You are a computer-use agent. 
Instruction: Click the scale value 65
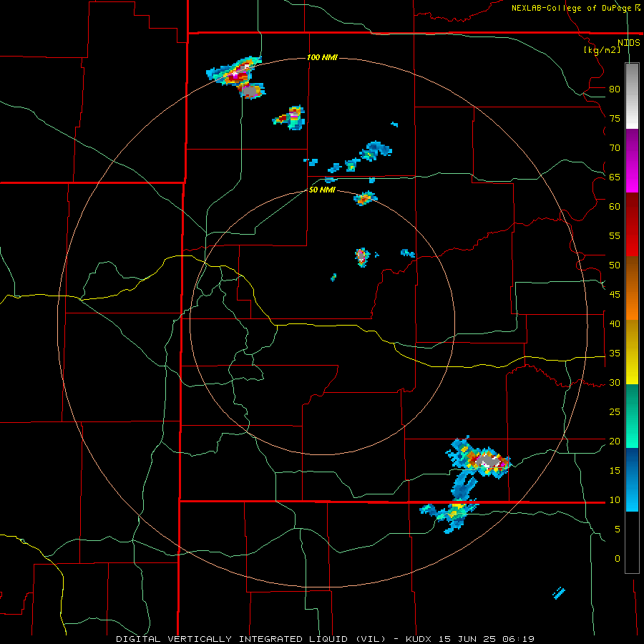click(615, 177)
